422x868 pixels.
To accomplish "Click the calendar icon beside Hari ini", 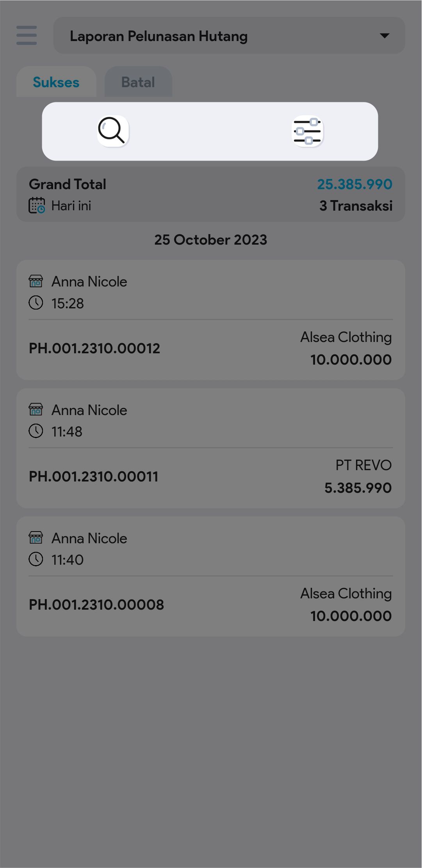I will [37, 206].
